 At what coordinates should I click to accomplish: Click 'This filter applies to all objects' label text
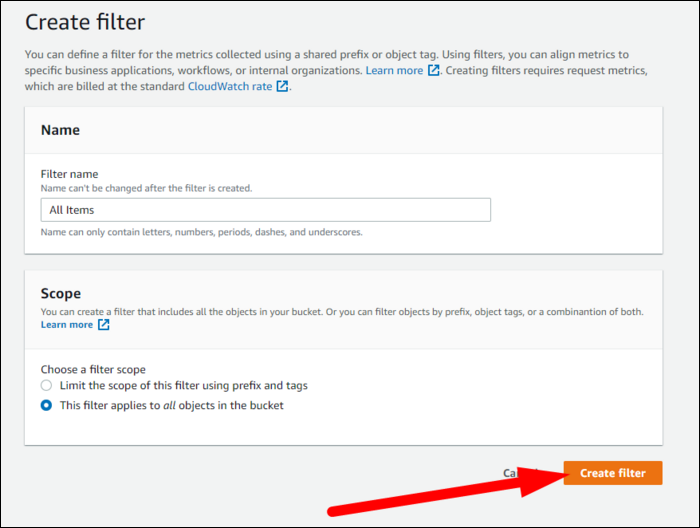coord(171,406)
